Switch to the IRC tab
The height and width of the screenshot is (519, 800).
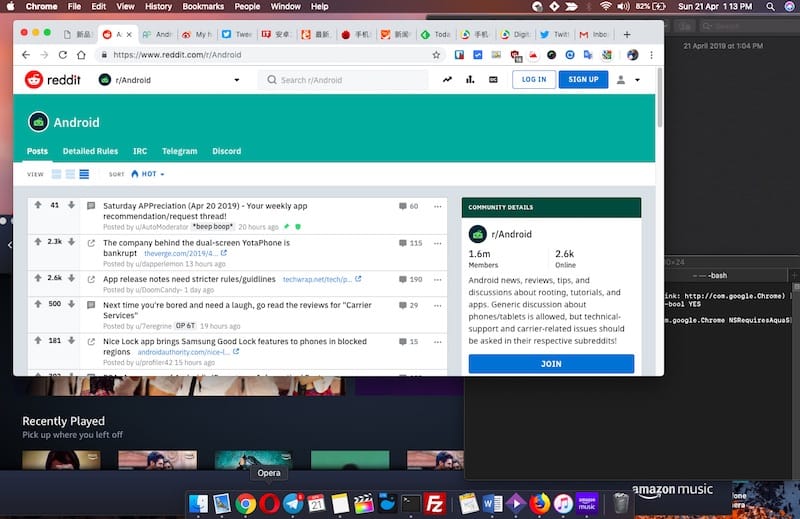pyautogui.click(x=140, y=151)
